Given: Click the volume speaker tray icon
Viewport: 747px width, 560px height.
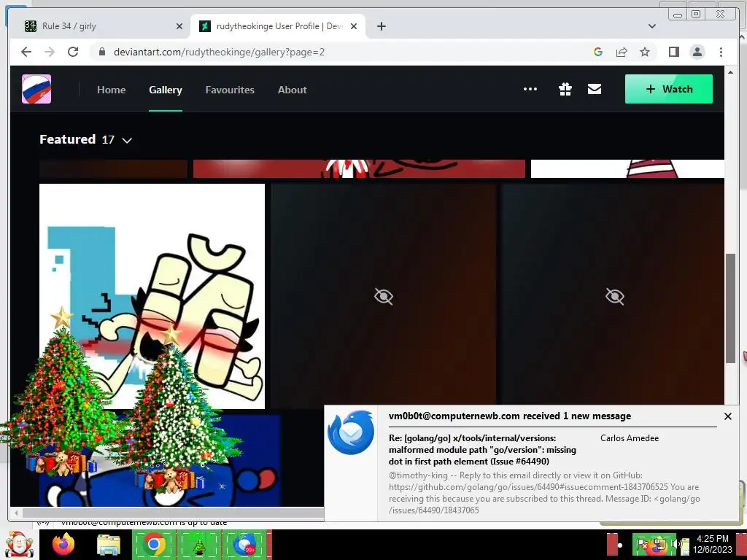Looking at the screenshot, I should (x=676, y=544).
